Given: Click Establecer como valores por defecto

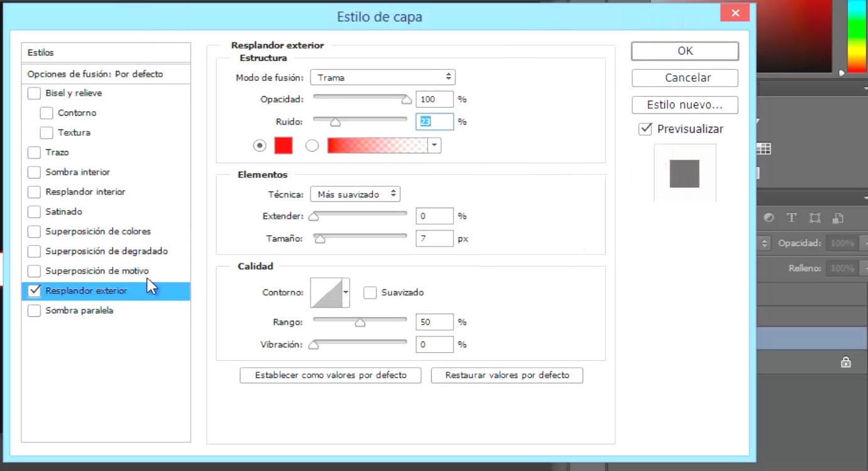Looking at the screenshot, I should [x=331, y=375].
